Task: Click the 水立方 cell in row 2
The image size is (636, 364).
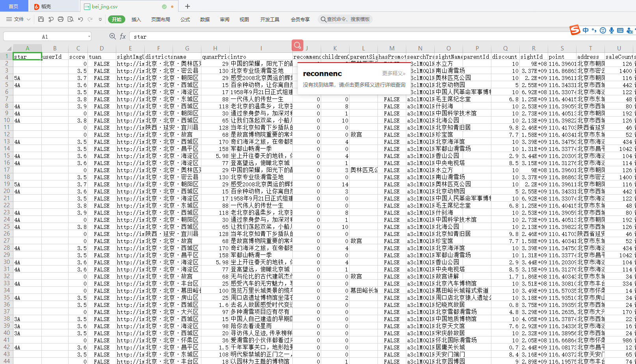Action: tap(449, 63)
